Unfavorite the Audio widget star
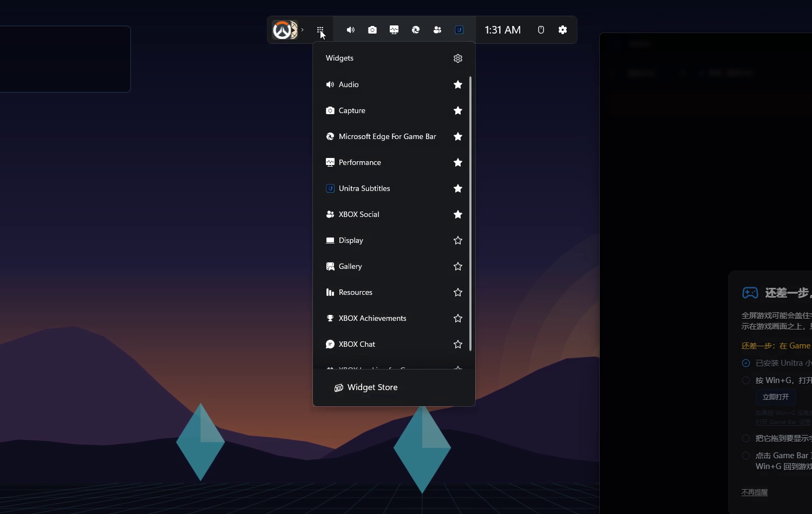The width and height of the screenshot is (812, 514). [458, 84]
